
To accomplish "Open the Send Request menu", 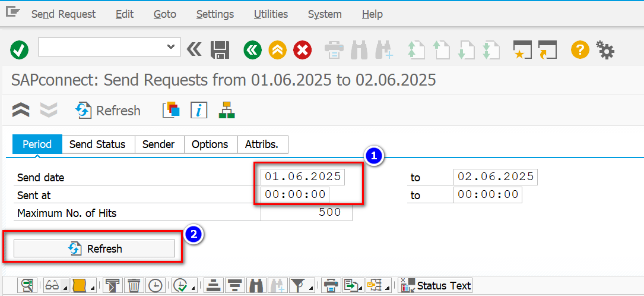I will click(x=64, y=14).
